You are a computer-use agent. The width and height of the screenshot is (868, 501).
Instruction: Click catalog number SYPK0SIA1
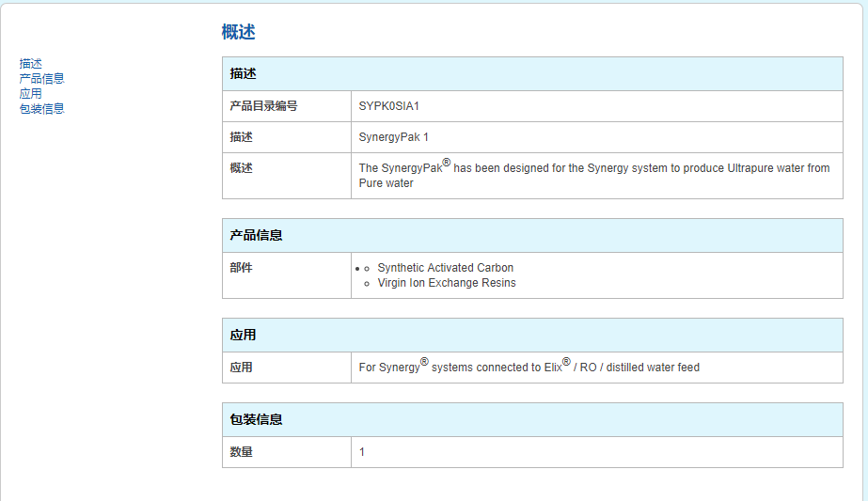click(x=389, y=106)
